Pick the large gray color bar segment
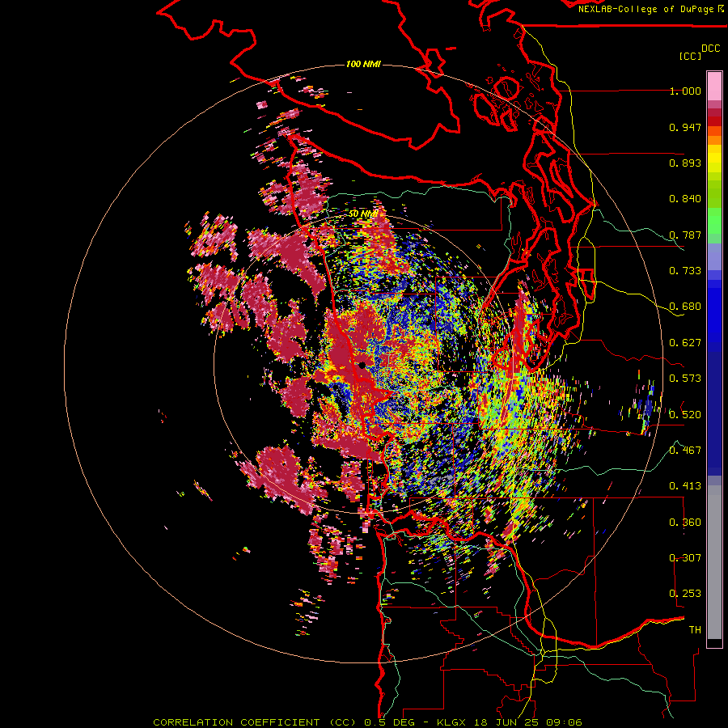This screenshot has height=728, width=728. click(x=714, y=562)
